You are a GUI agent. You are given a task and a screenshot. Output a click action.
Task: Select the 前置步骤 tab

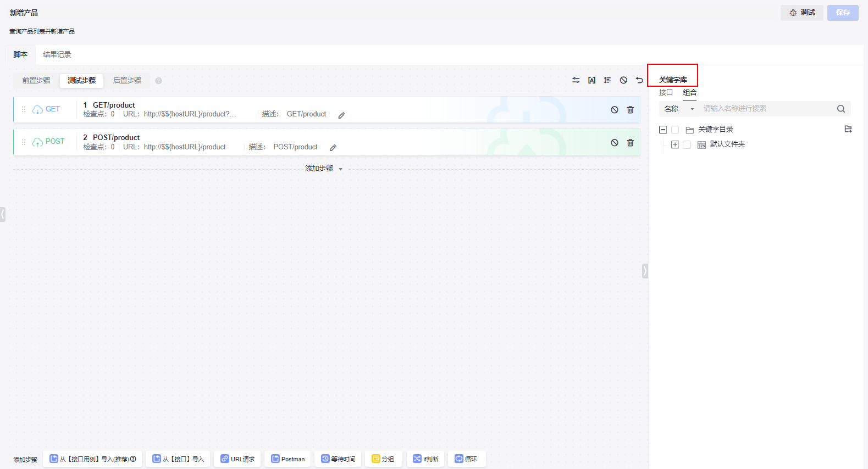point(36,80)
